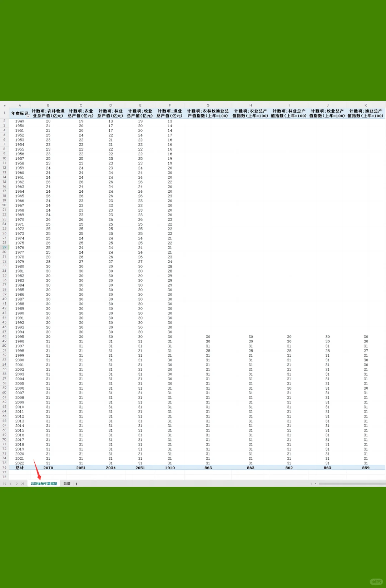The height and width of the screenshot is (588, 386).
Task: Jump to first sheet tab arrow
Action: [5, 484]
